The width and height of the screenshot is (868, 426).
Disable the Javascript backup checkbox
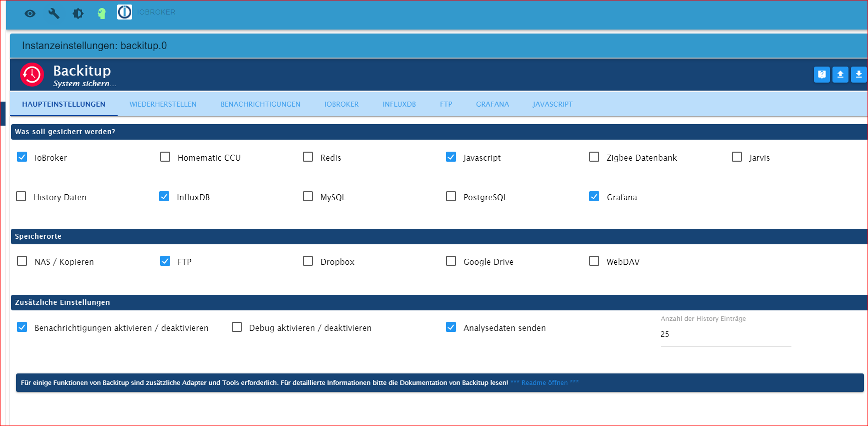click(451, 157)
